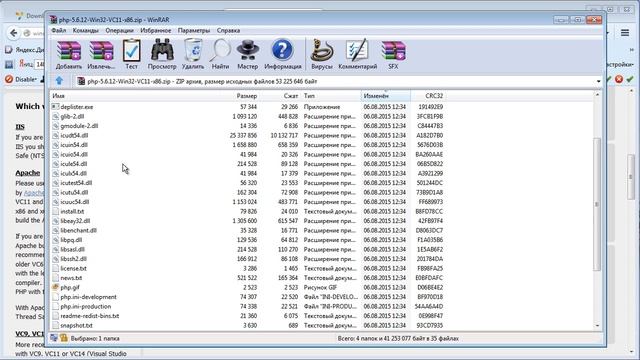Click the SFX self-extracting archive icon

coord(393,54)
